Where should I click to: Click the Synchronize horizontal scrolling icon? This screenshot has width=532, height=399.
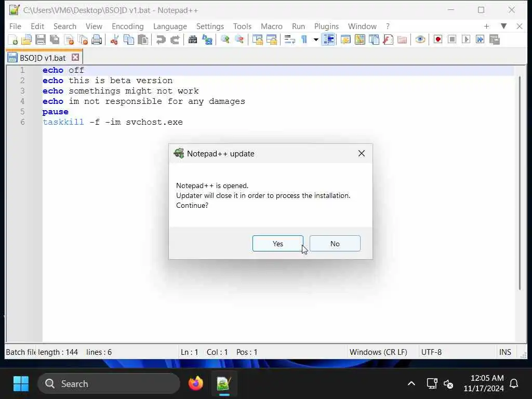[271, 39]
